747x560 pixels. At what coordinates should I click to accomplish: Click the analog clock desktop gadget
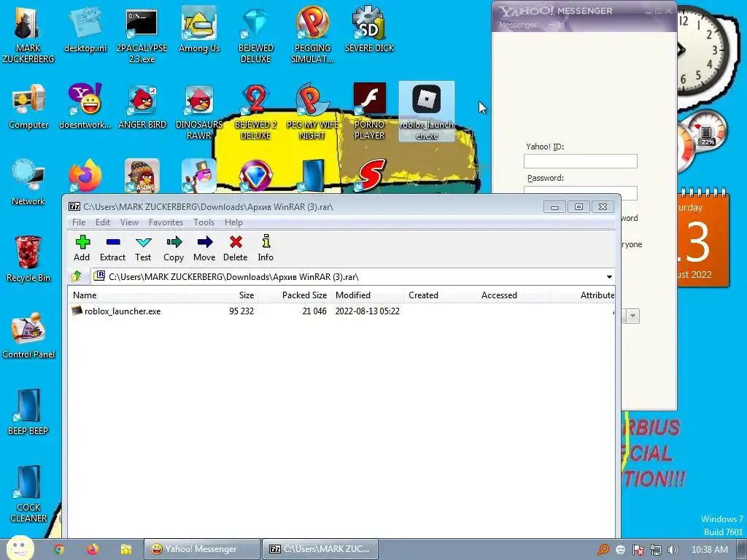click(703, 50)
